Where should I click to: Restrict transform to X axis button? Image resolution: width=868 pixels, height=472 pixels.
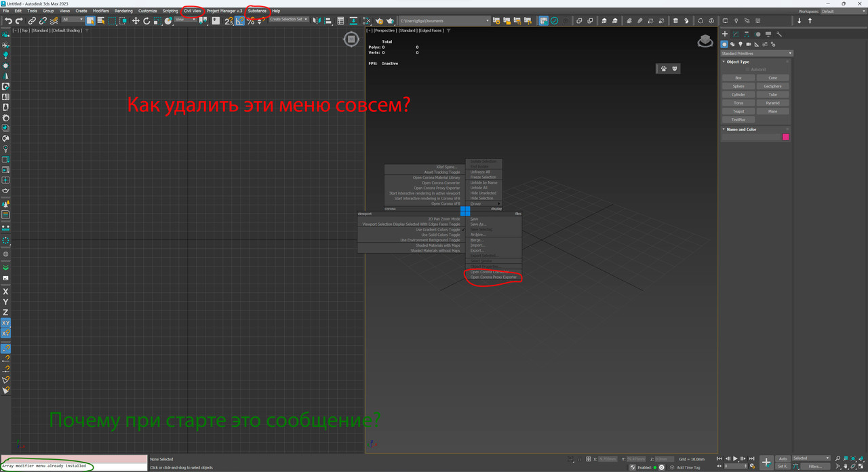[x=5, y=291]
